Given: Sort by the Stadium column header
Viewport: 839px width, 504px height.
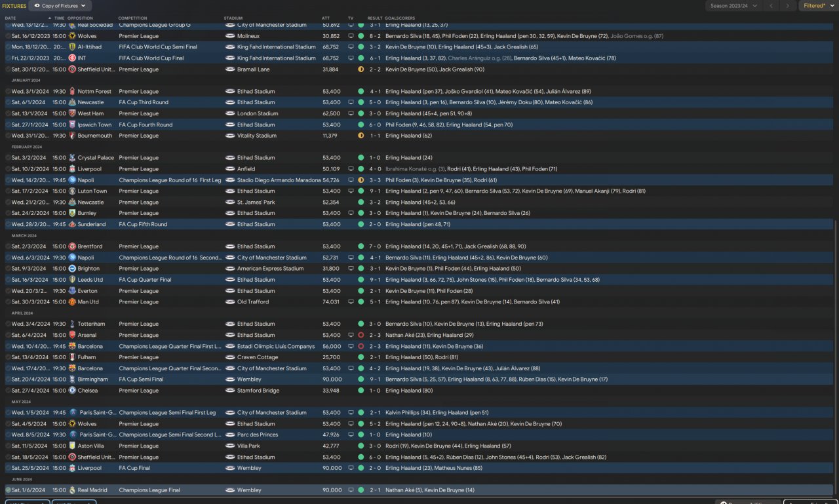Looking at the screenshot, I should click(x=233, y=18).
